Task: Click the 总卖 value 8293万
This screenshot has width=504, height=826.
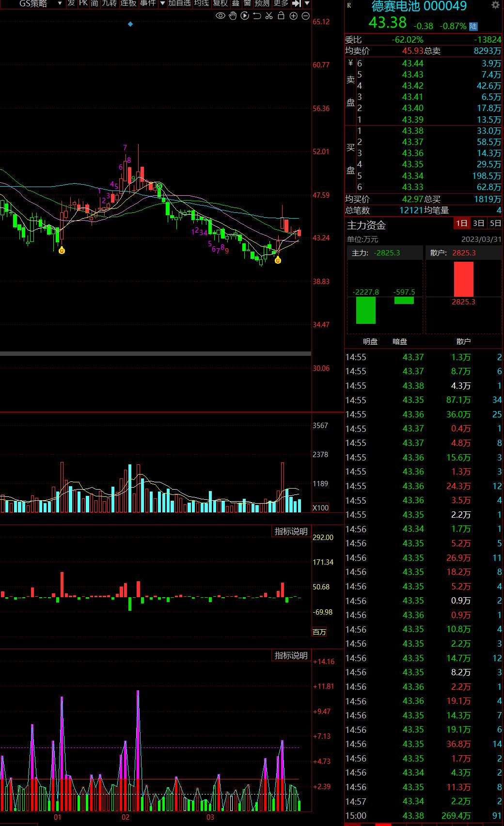Action: (x=488, y=51)
